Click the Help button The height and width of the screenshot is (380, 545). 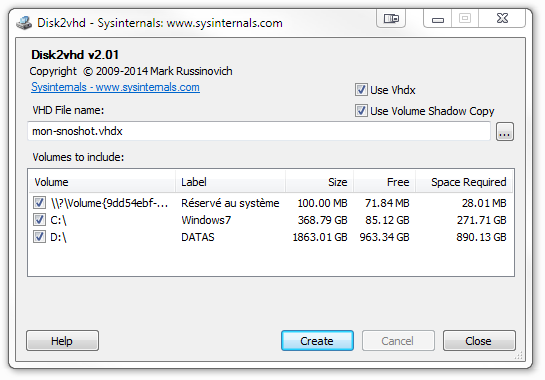(62, 341)
